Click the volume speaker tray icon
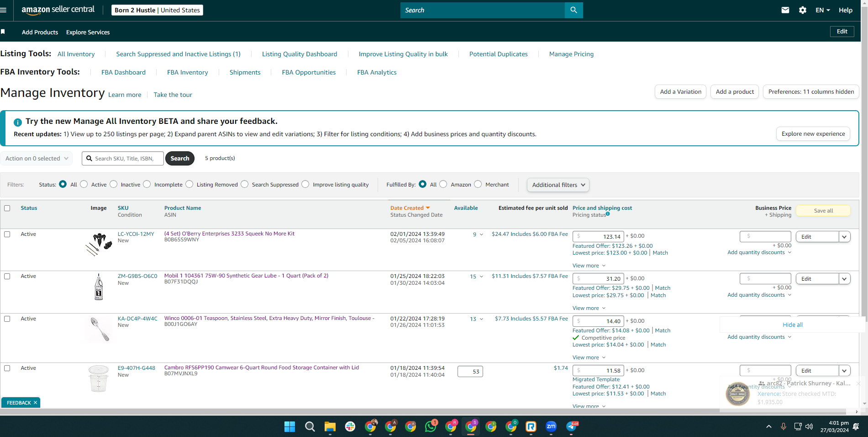Image resolution: width=868 pixels, height=437 pixels. [809, 426]
